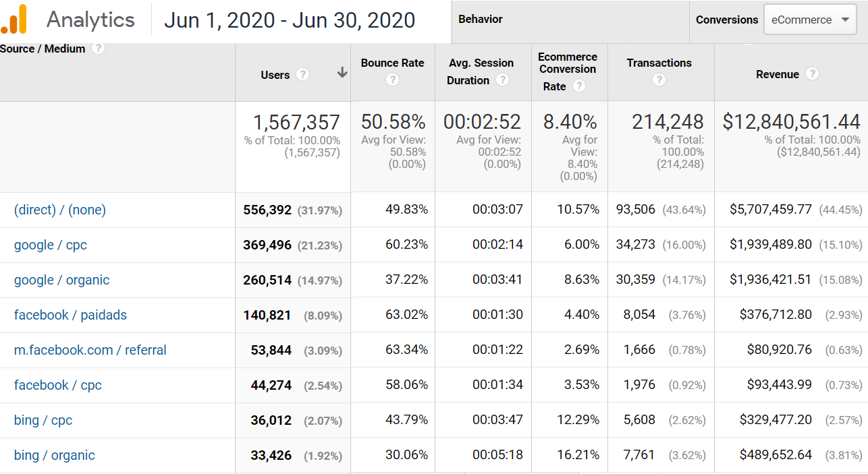Select users value 260,514 for google / organic
Viewport: 868px width, 474px height.
pyautogui.click(x=267, y=280)
